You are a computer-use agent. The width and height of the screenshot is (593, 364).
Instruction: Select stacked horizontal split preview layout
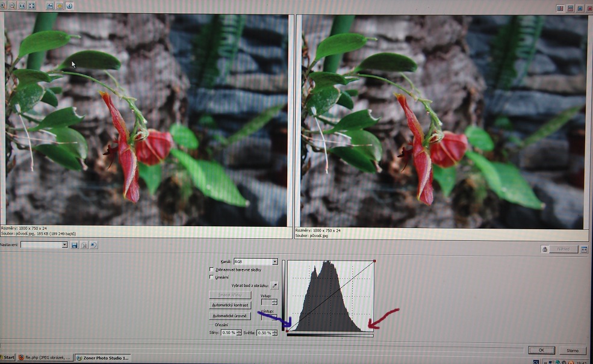[570, 8]
